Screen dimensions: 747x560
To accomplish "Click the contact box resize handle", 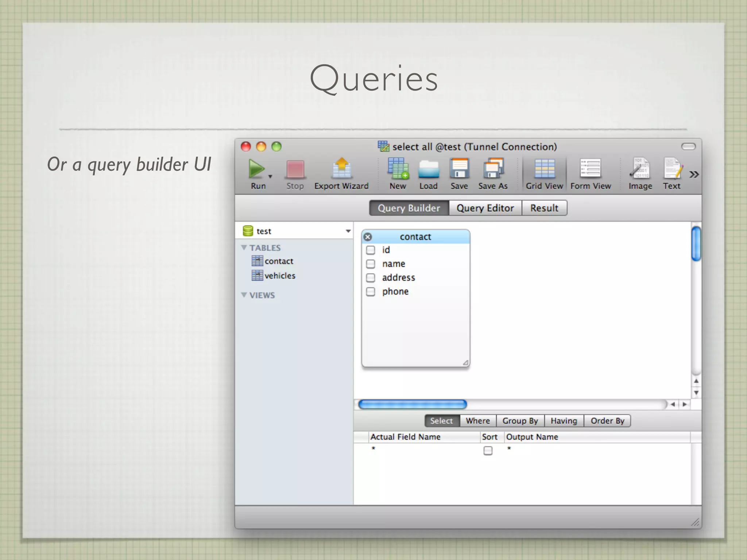I will (466, 363).
